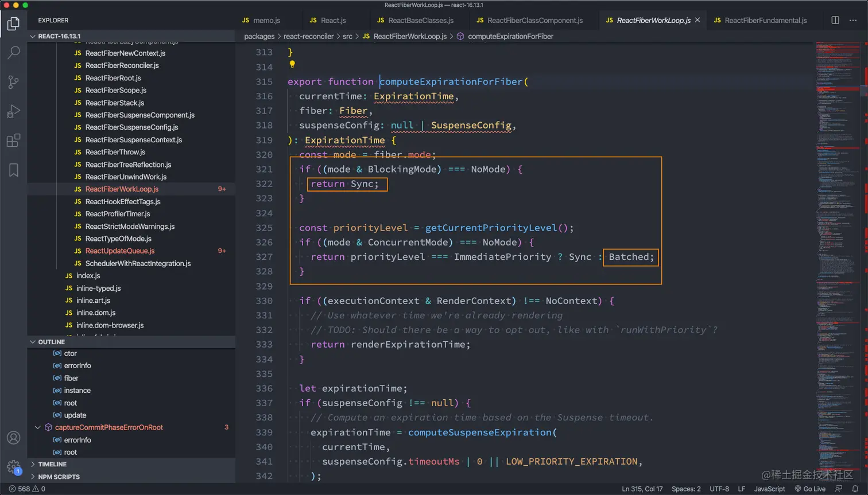
Task: Select ctor symbol in outline
Action: tap(70, 353)
